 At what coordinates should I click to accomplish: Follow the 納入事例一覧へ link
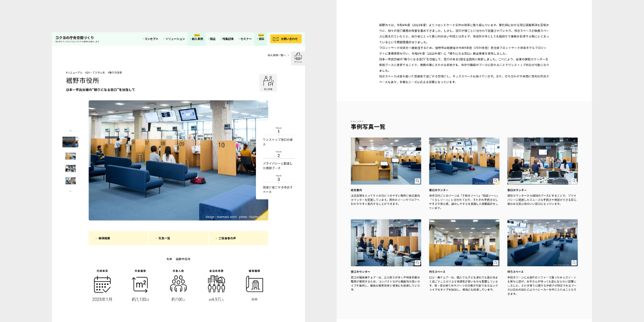click(279, 55)
